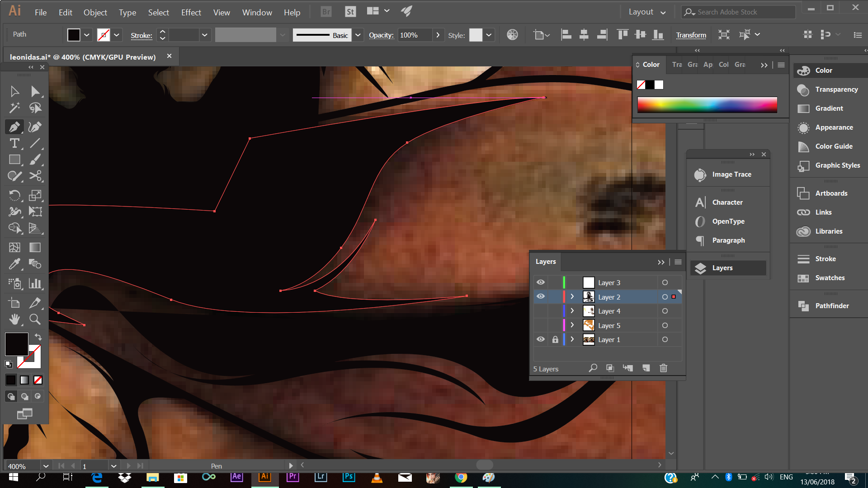Viewport: 868px width, 488px height.
Task: Pick the Eyedropper tool
Action: (14, 263)
